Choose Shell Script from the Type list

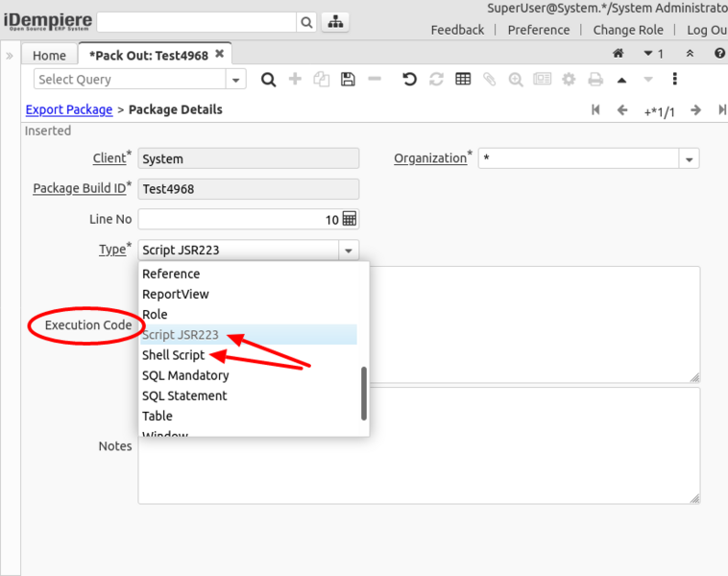(174, 355)
